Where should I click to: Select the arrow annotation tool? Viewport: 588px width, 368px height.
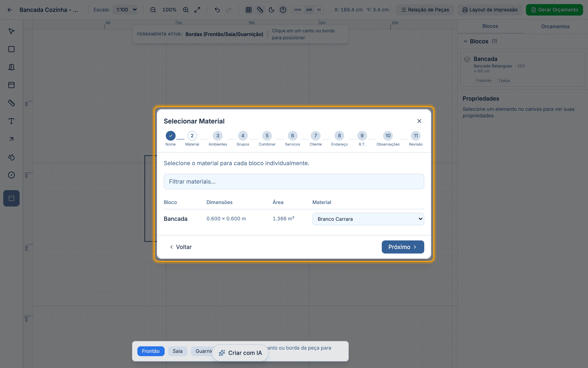(x=11, y=139)
